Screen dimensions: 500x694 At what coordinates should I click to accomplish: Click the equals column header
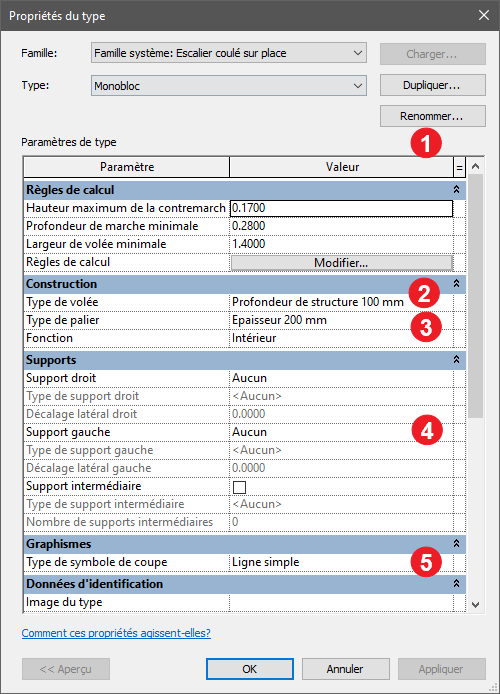coord(459,167)
